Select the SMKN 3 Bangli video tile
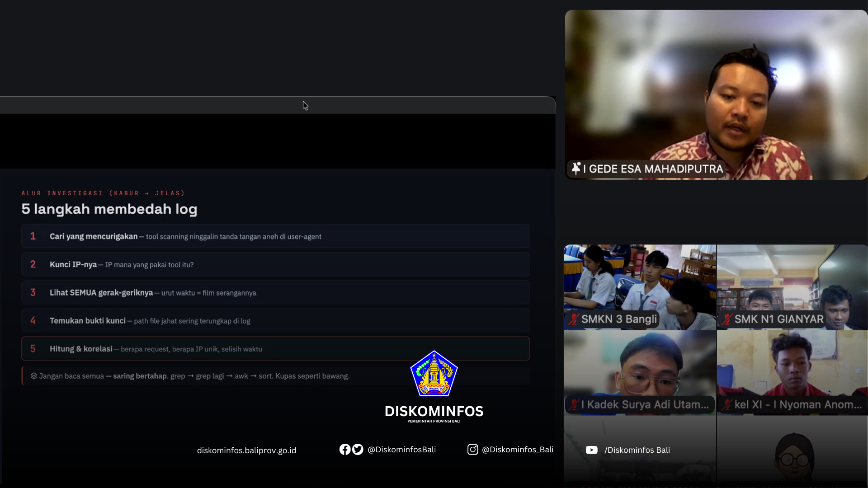Screen dimensions: 868x488 click(x=640, y=287)
